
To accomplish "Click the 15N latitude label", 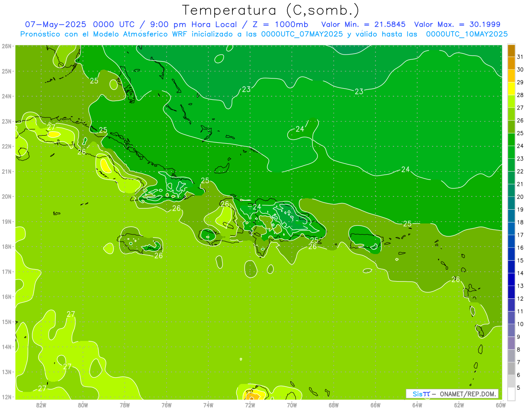I will 7,321.
